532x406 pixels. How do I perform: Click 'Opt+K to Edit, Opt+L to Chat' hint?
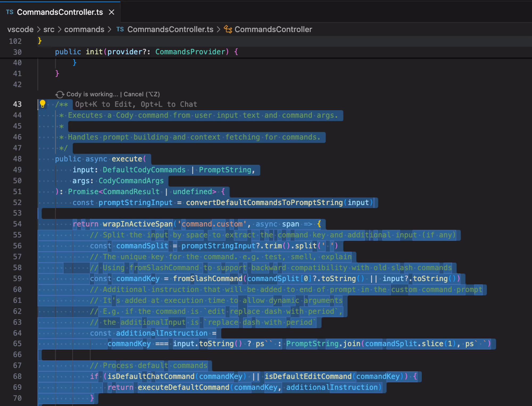pos(136,104)
